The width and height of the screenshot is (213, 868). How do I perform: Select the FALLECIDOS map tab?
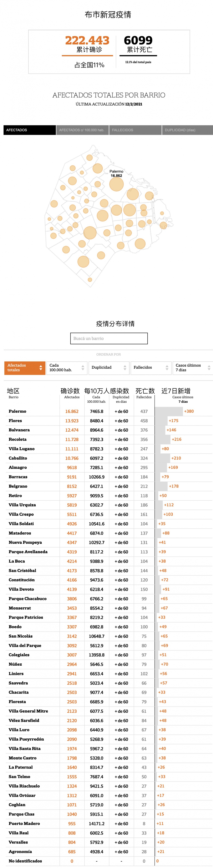click(135, 130)
